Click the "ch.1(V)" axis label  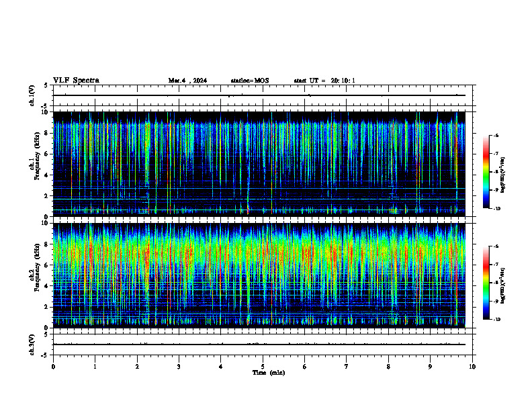32,95
